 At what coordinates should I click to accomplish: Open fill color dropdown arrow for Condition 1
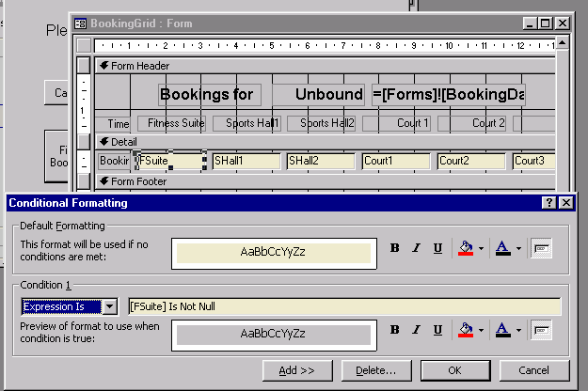pyautogui.click(x=480, y=330)
